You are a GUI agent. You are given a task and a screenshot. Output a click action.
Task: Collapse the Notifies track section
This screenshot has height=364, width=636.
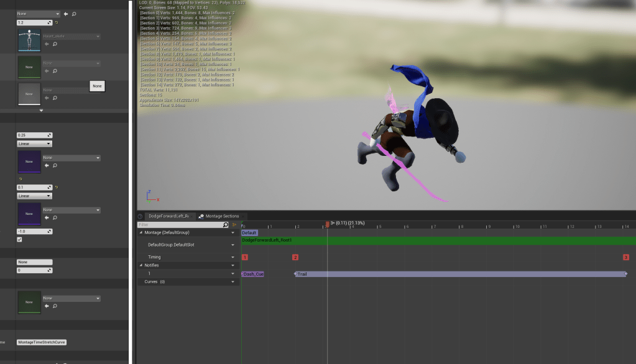(x=141, y=265)
